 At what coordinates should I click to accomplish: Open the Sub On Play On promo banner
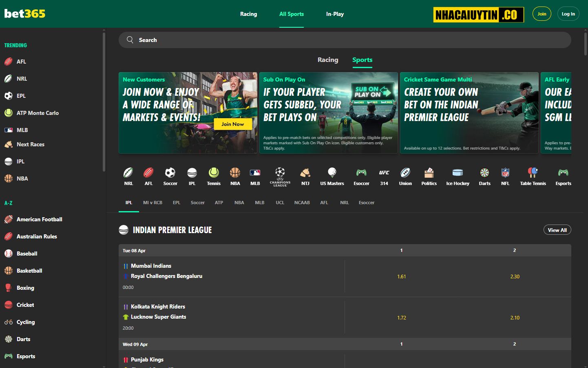click(328, 113)
